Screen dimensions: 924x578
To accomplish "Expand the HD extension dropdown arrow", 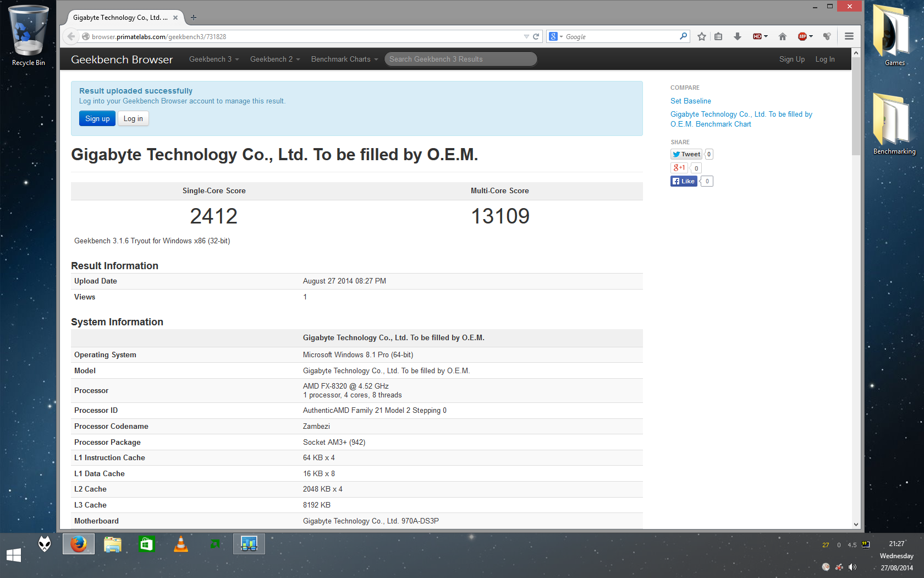I will (x=766, y=36).
